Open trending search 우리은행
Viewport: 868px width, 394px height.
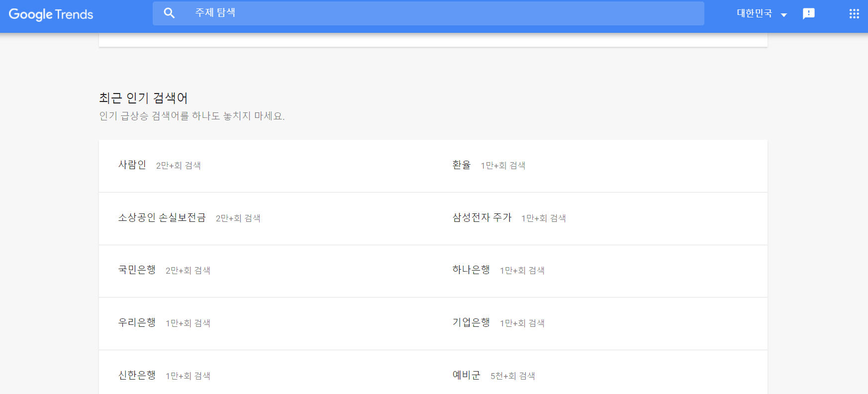(137, 322)
